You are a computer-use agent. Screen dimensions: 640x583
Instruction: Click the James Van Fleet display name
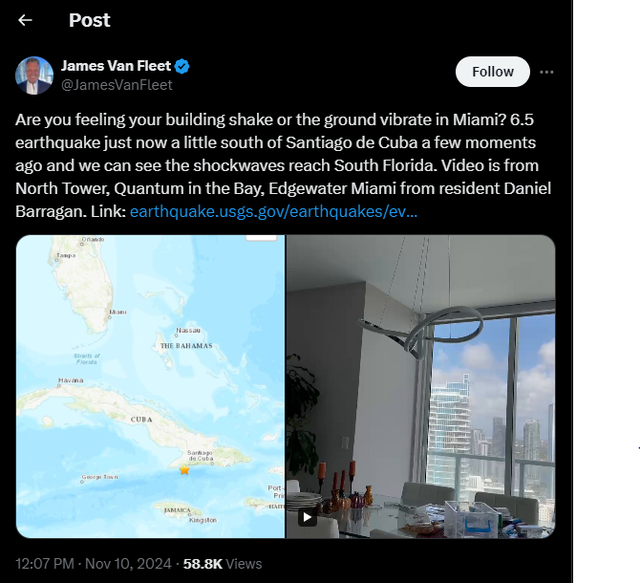click(116, 66)
